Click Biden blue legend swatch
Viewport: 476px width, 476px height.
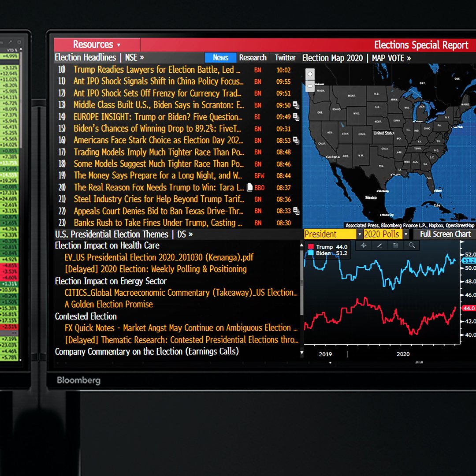tap(311, 253)
